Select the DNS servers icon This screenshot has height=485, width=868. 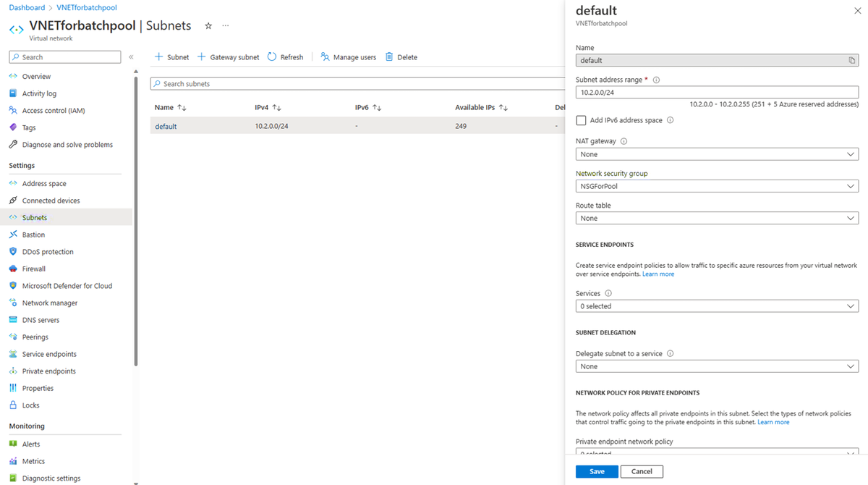click(13, 320)
